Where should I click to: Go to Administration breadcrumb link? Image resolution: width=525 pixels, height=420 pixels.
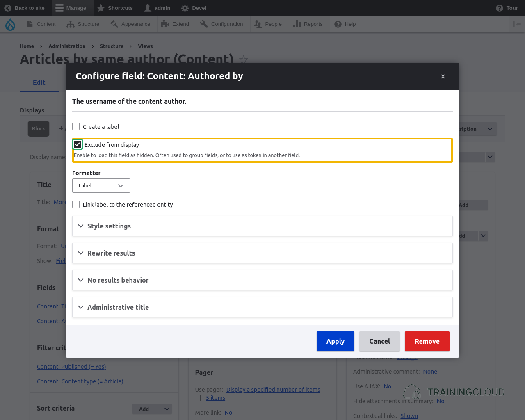tap(67, 46)
